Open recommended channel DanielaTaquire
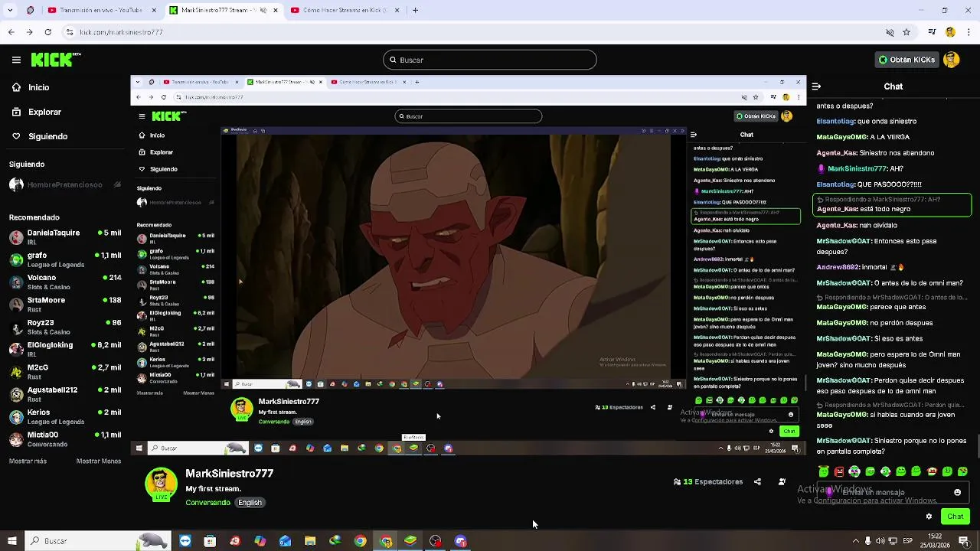The width and height of the screenshot is (980, 551). pos(65,236)
